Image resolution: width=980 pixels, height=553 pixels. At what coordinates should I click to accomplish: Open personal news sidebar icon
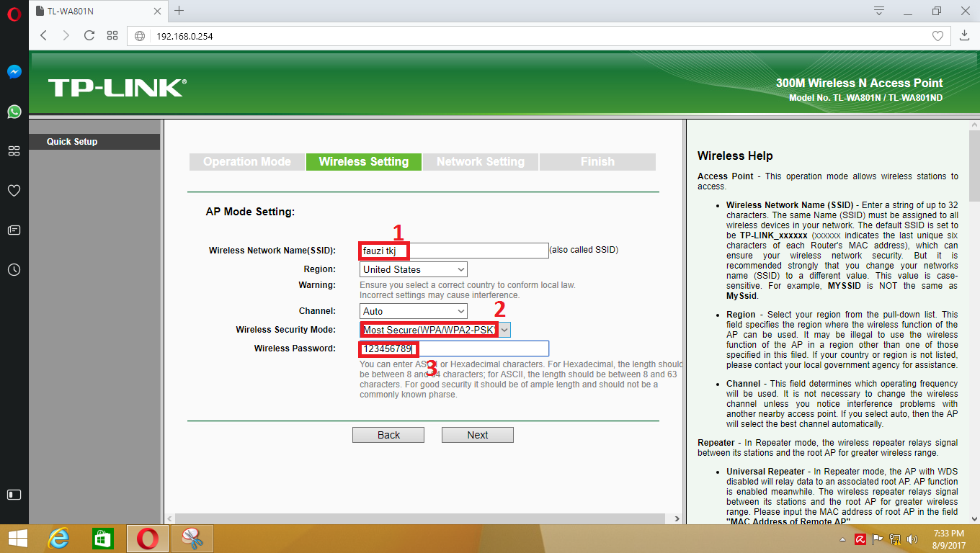(14, 230)
